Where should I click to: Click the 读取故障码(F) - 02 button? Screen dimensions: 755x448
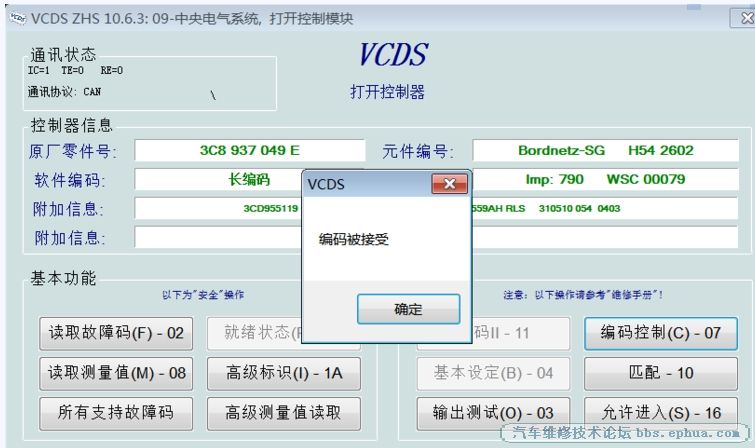116,333
